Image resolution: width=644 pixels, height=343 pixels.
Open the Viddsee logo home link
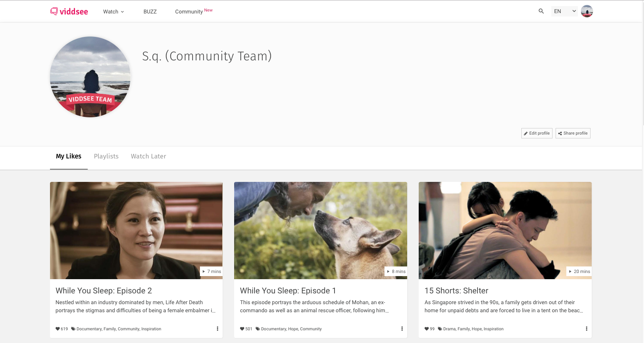(x=69, y=12)
